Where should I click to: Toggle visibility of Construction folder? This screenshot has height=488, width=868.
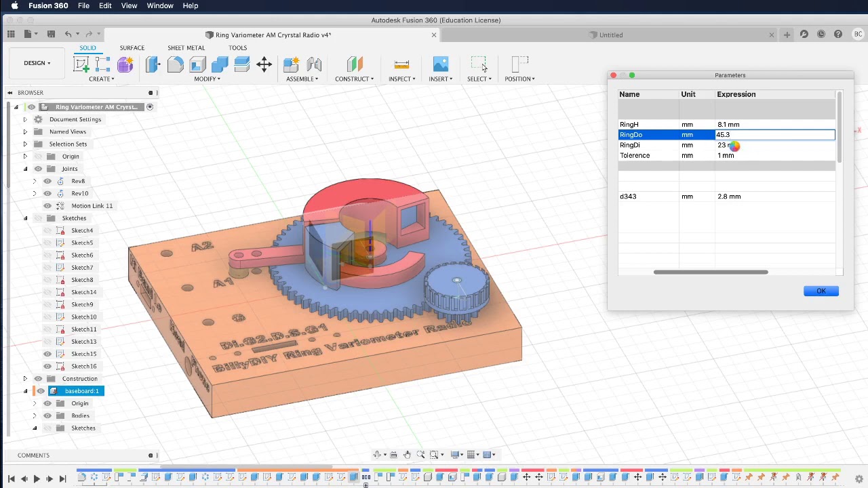coord(38,378)
